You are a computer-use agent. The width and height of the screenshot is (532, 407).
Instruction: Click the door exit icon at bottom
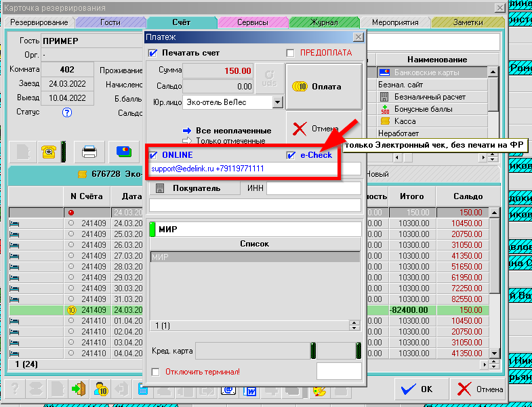(x=79, y=389)
